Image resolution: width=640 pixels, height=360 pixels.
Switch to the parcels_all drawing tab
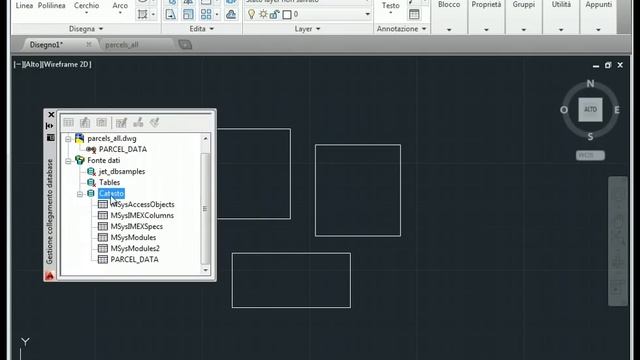(122, 45)
